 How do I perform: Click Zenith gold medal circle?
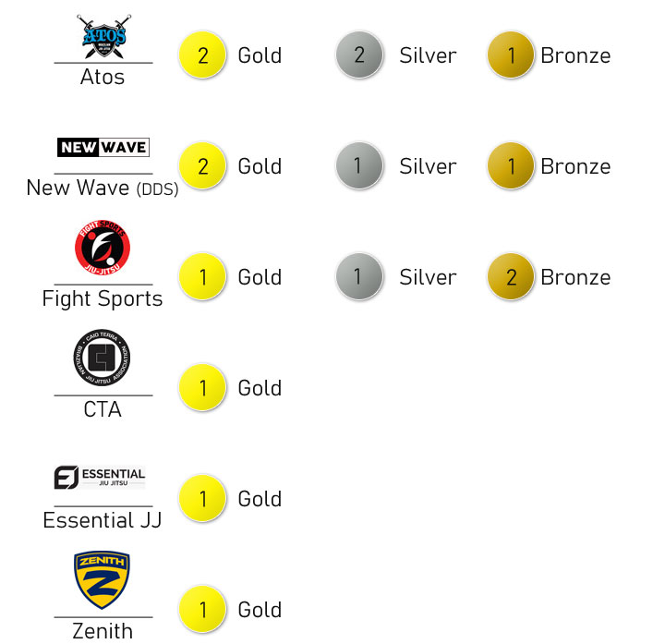[202, 609]
